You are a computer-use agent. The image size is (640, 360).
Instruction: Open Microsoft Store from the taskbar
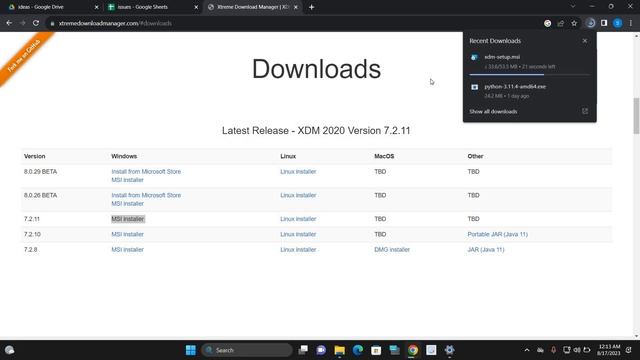point(376,350)
